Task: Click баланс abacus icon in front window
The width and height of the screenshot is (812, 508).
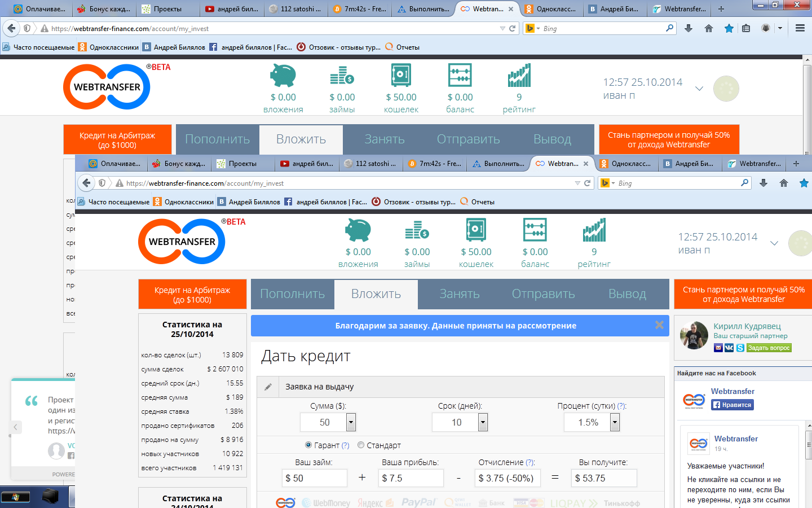Action: pos(535,230)
